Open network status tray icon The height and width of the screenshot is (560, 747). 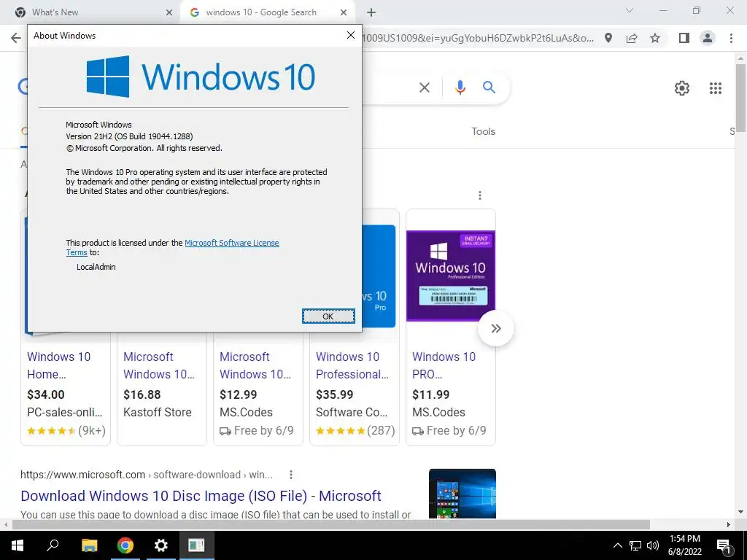point(635,545)
